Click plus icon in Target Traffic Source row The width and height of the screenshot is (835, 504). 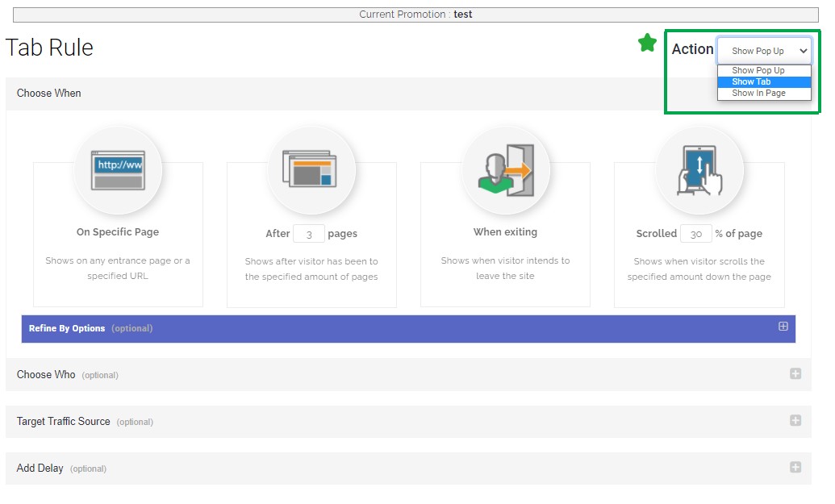pyautogui.click(x=795, y=421)
